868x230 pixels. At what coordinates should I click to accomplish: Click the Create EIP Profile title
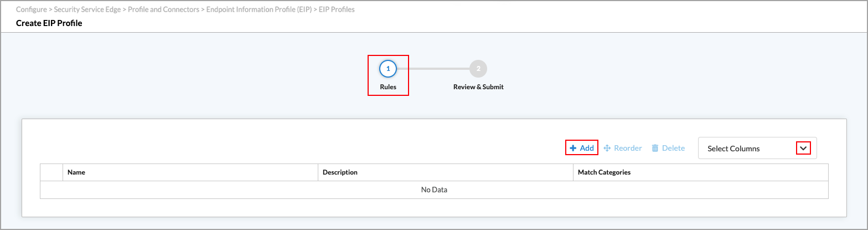[x=49, y=23]
